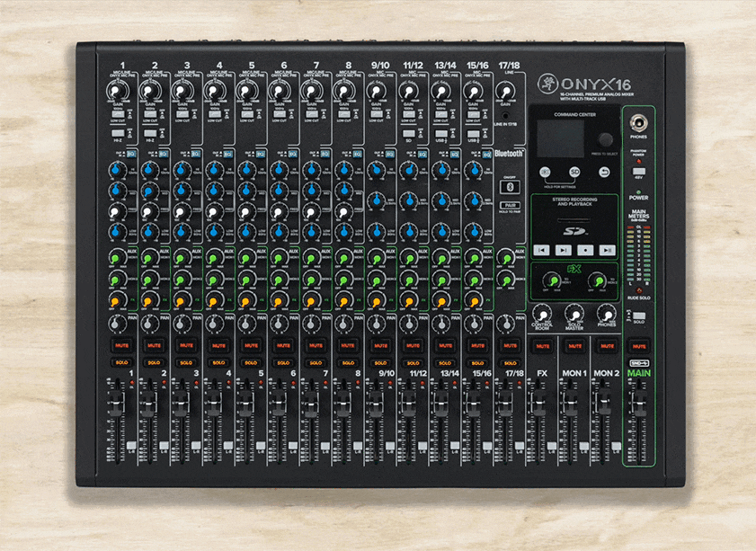756x551 pixels.
Task: Click the white FREQ knob on channel 6
Action: coord(278,211)
